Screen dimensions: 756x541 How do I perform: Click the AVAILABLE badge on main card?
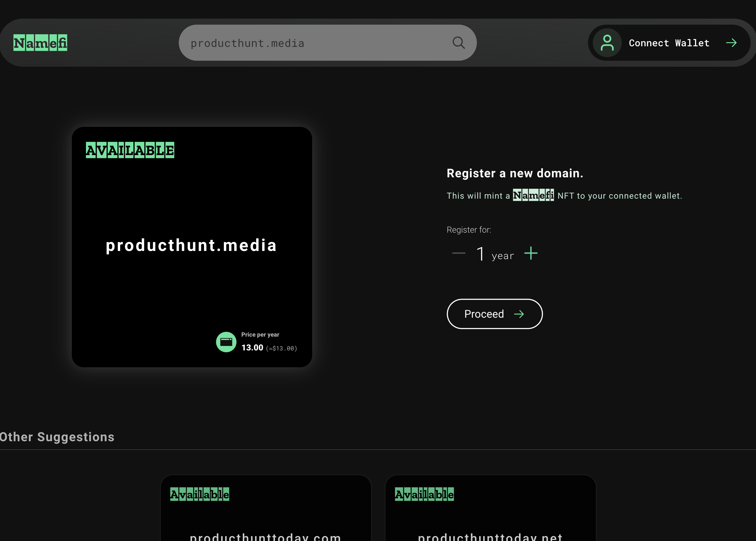(x=130, y=150)
